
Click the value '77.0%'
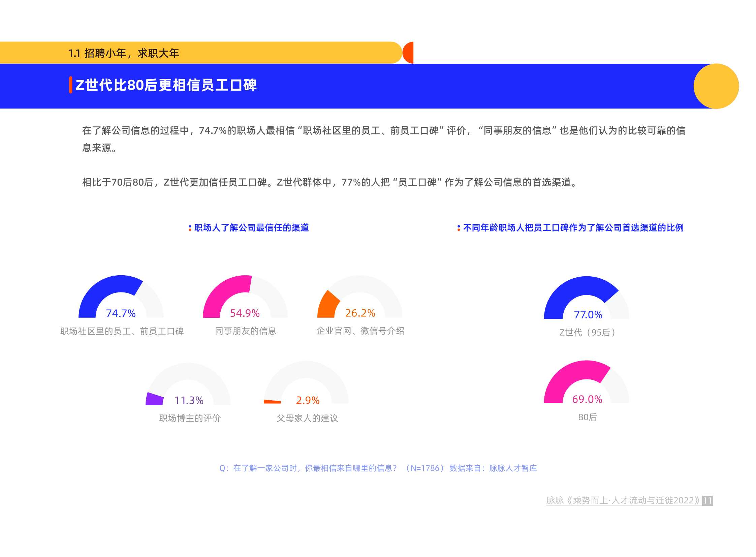coord(588,315)
